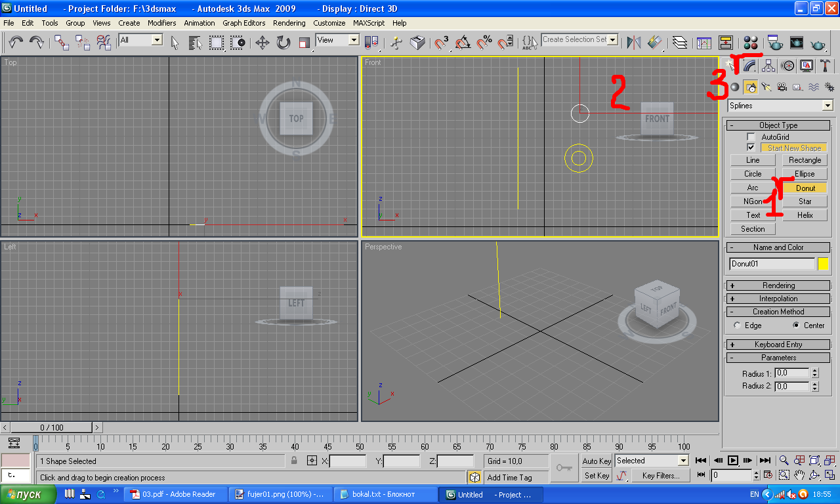Open the Hierarchy command panel tab
840x504 pixels.
coord(769,66)
